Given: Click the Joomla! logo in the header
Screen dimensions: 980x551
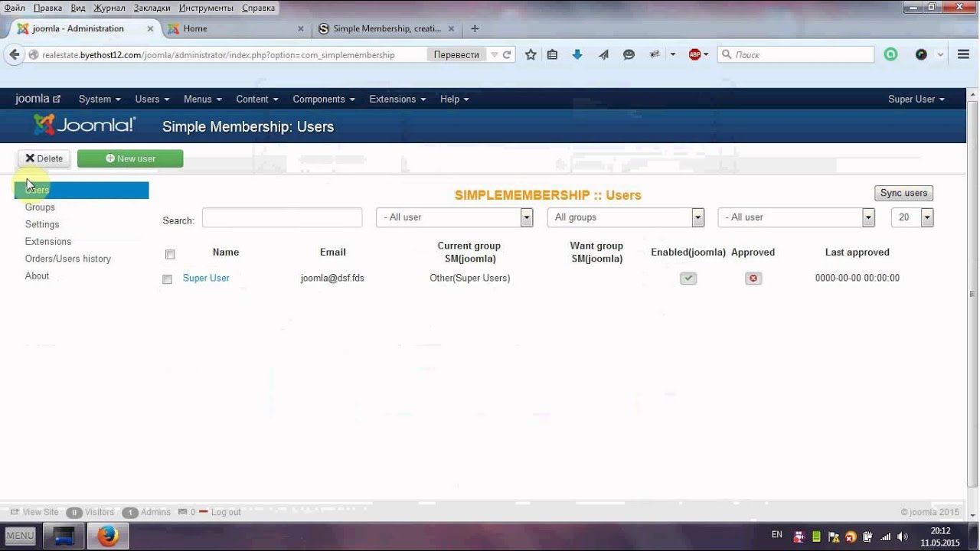Looking at the screenshot, I should coord(85,125).
